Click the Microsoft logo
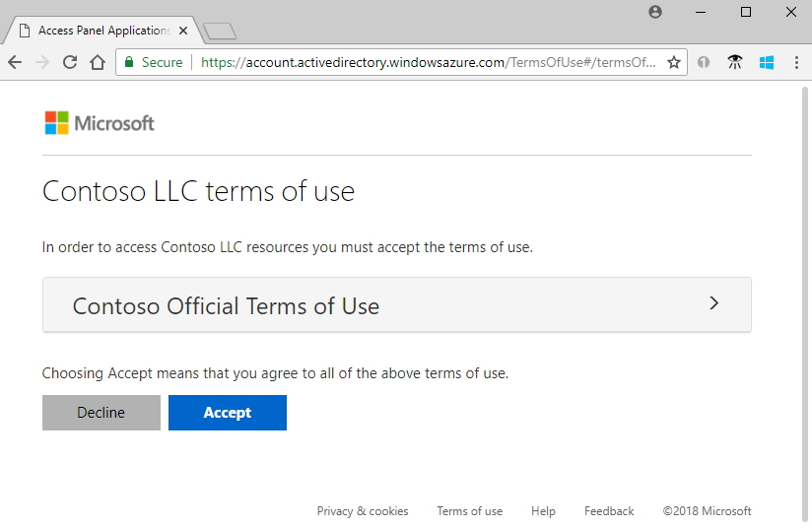Screen dimensions: 812x528 [x=100, y=123]
